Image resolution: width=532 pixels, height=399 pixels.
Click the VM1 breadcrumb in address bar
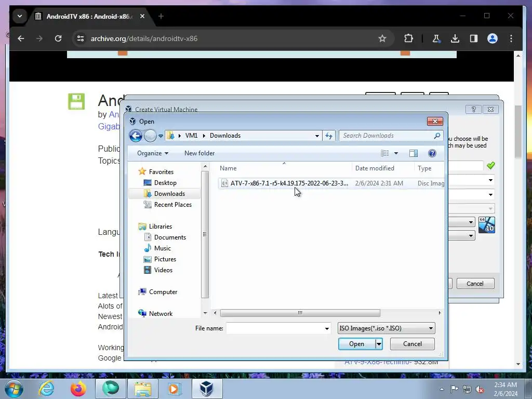tap(191, 136)
